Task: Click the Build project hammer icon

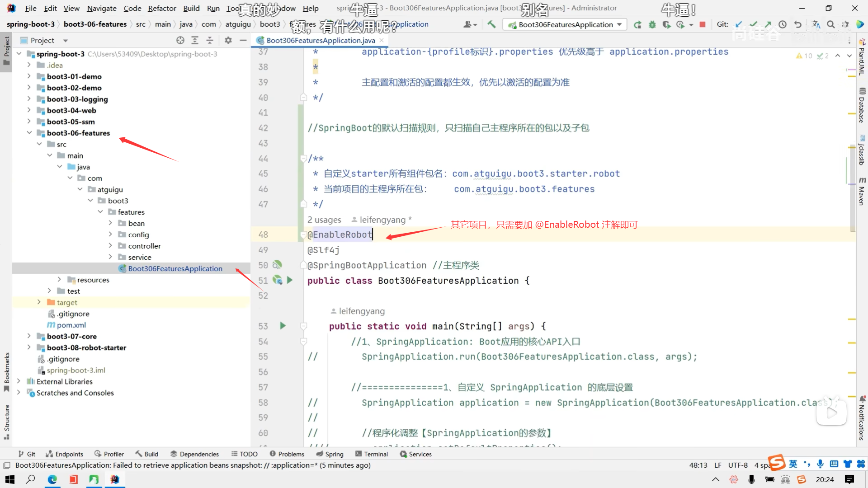Action: [x=491, y=24]
